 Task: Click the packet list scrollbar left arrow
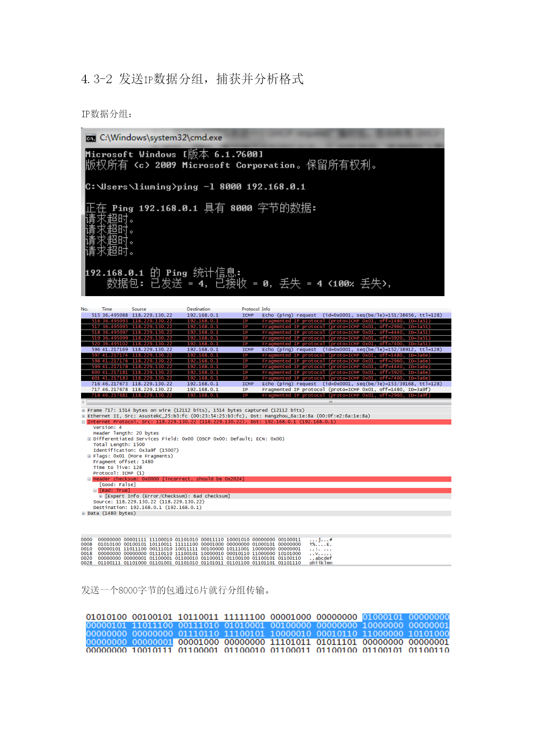83,402
